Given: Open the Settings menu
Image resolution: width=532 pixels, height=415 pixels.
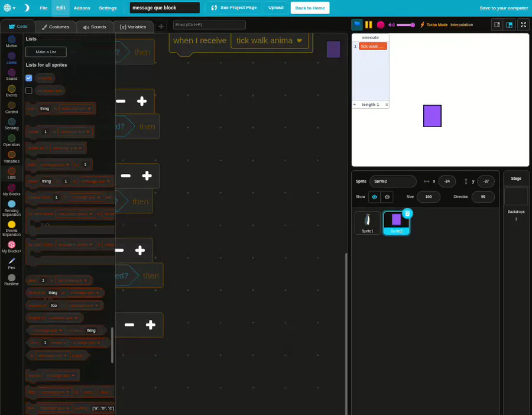Looking at the screenshot, I should point(108,8).
